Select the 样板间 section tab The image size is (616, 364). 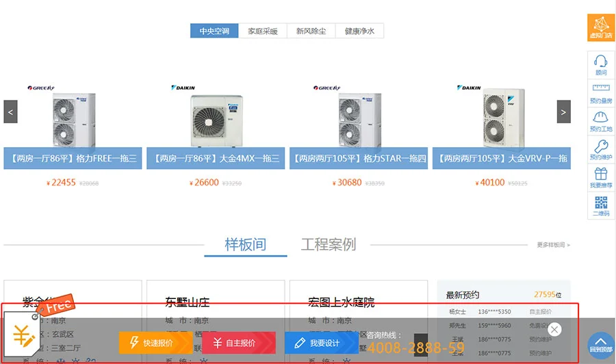point(246,245)
